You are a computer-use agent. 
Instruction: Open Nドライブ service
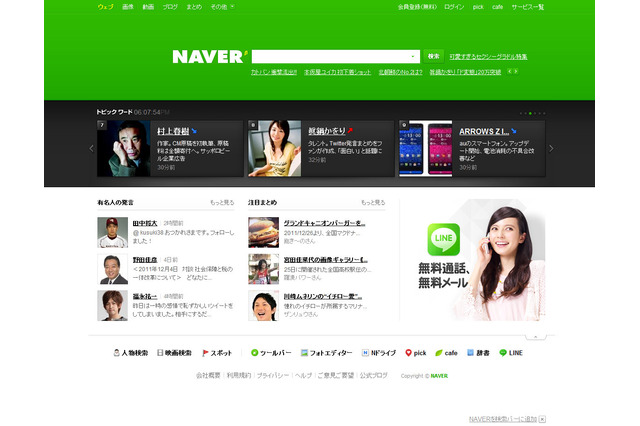378,353
